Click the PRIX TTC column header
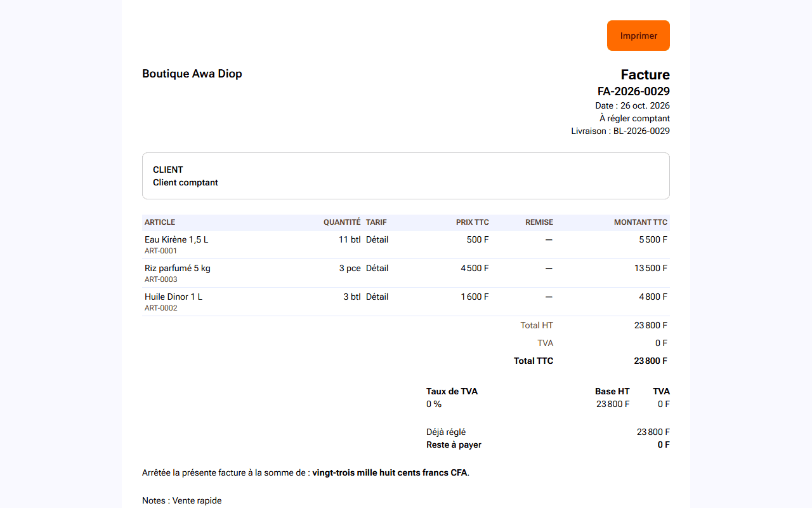This screenshot has width=812, height=508. tap(473, 222)
